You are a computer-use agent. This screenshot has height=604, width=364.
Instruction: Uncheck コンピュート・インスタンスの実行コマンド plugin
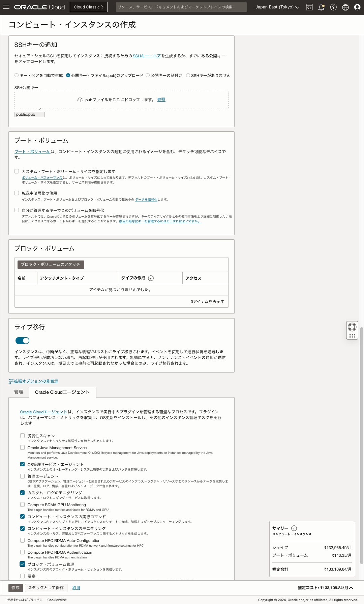coord(23,516)
